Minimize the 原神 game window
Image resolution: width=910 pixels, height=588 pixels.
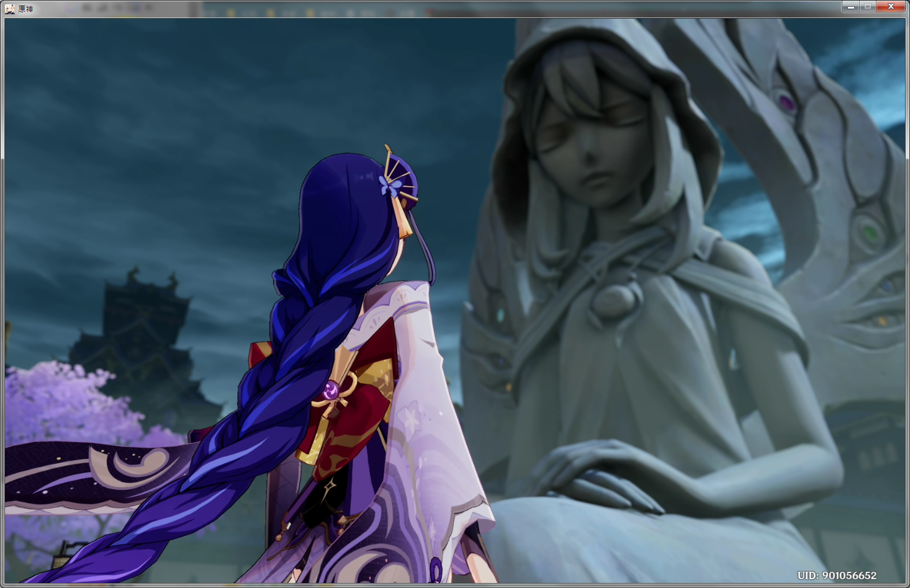pos(850,6)
